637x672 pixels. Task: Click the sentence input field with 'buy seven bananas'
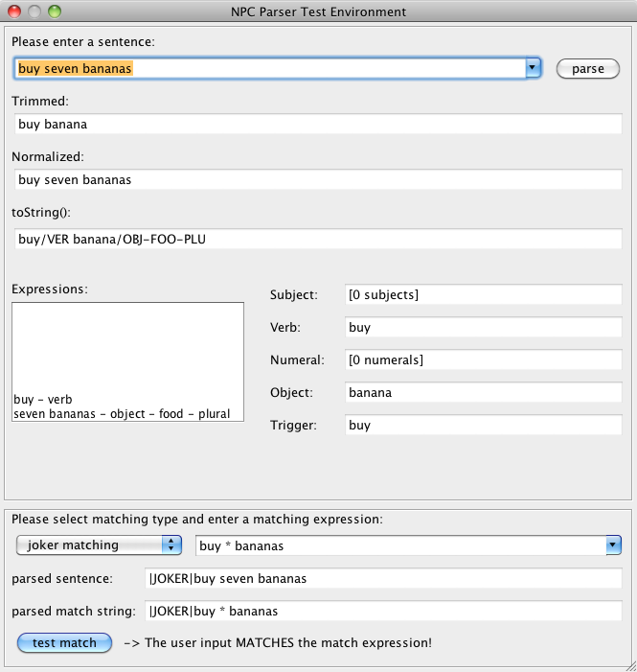(268, 69)
